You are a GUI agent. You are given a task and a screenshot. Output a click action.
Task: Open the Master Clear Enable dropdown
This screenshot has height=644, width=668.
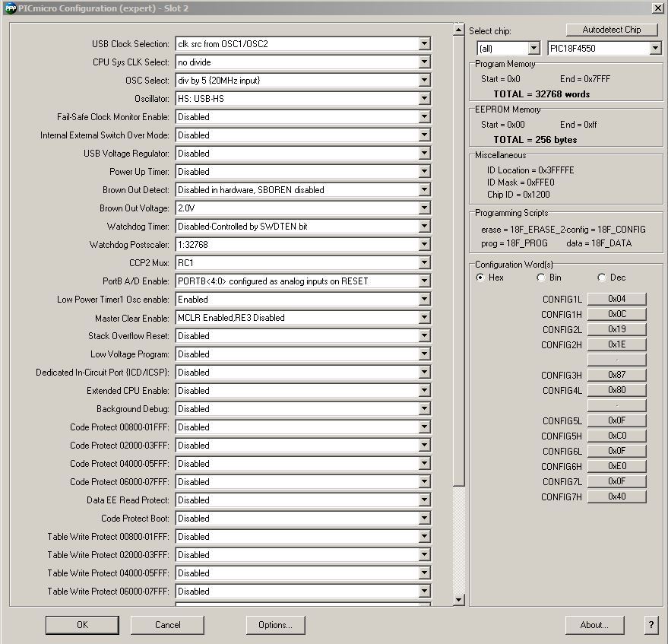(424, 318)
